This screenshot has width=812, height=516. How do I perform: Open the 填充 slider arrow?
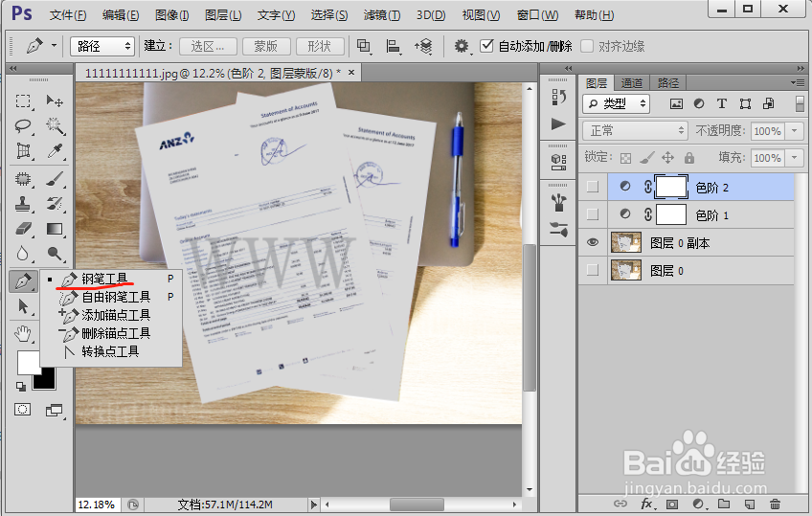(x=795, y=157)
